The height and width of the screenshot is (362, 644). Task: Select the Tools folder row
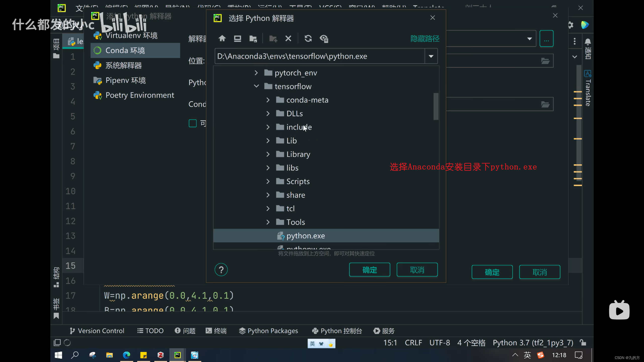click(x=326, y=222)
